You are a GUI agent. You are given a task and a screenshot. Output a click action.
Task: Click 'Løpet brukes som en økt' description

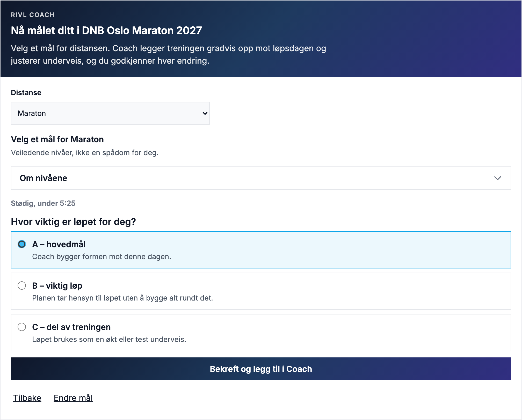[x=109, y=339]
